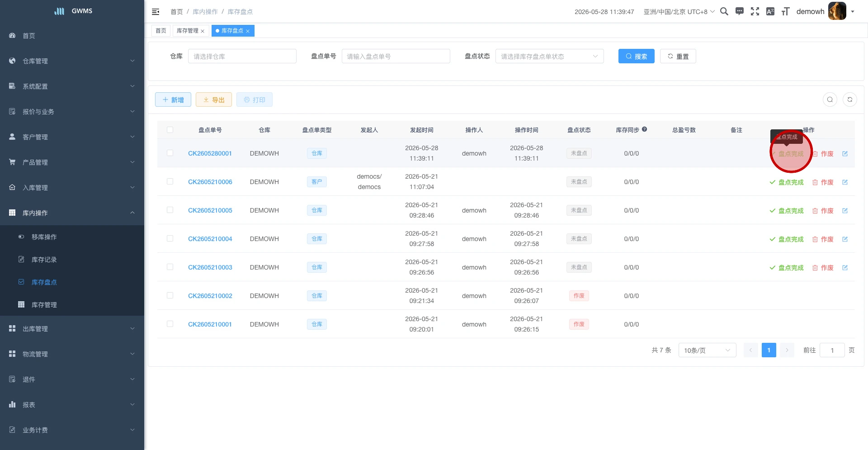Expand the 出库管理 sidebar menu
Viewport: 868px width, 450px height.
coord(72,329)
